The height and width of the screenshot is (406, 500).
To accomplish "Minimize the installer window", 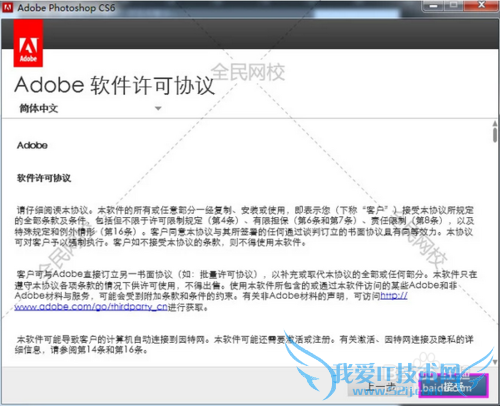I will 433,6.
